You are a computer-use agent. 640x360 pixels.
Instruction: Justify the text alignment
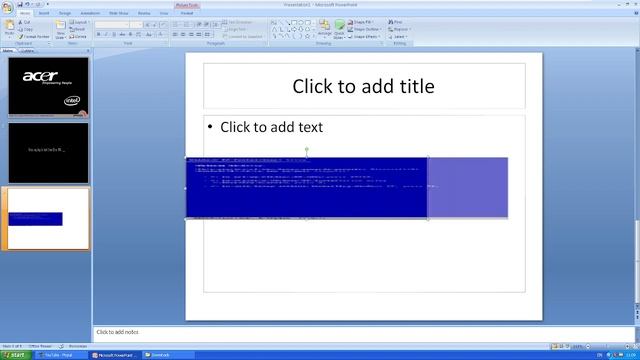point(199,35)
